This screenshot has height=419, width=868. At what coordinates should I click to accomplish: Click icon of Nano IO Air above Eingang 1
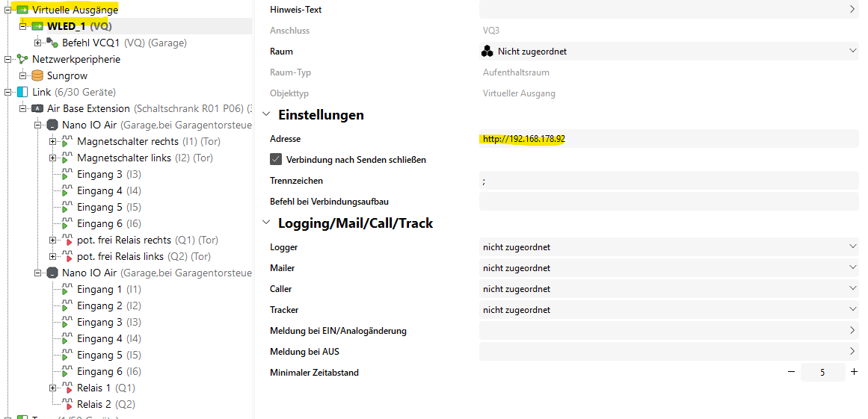click(52, 273)
